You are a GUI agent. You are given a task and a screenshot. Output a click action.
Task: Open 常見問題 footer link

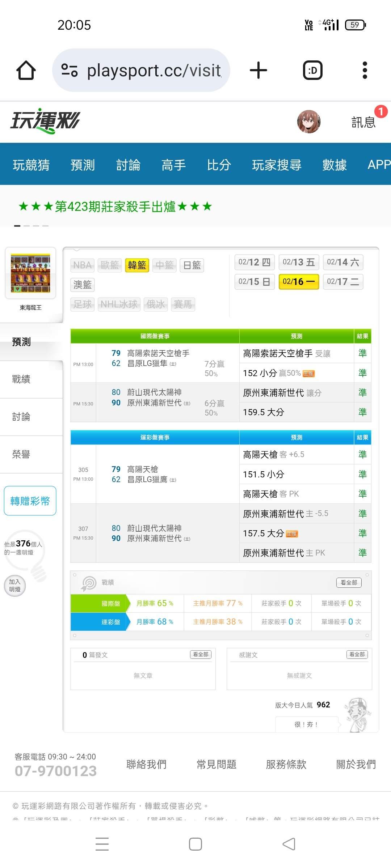point(216,764)
